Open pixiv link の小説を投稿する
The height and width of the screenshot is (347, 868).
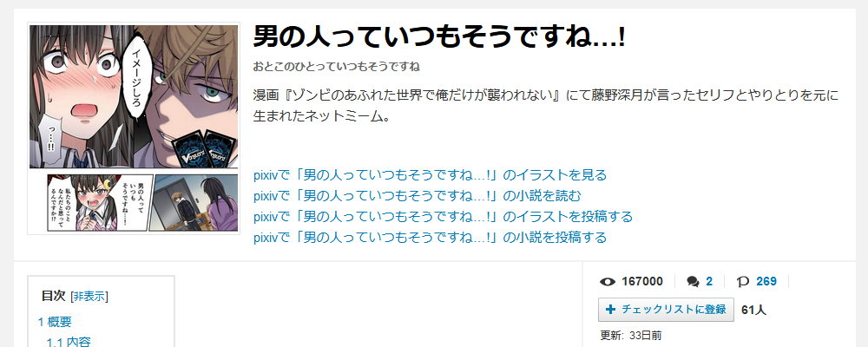click(430, 238)
